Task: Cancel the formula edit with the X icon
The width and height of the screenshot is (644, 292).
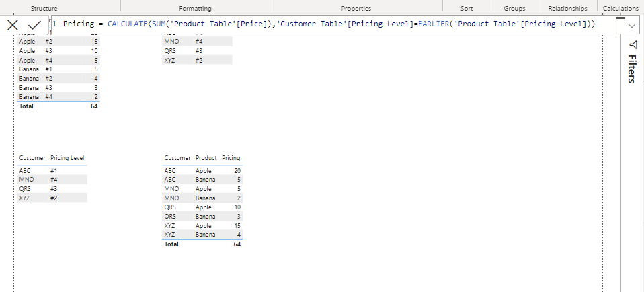Action: 13,25
